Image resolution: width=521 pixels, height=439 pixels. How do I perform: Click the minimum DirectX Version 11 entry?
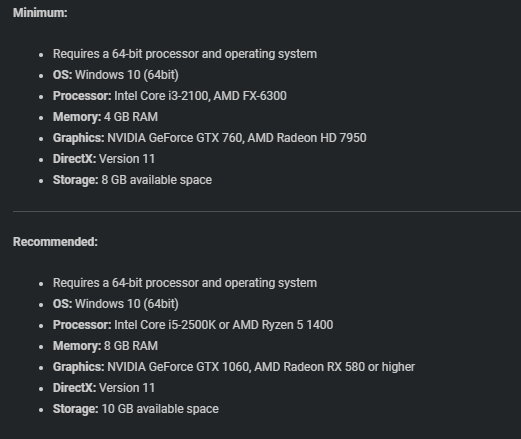pos(104,159)
